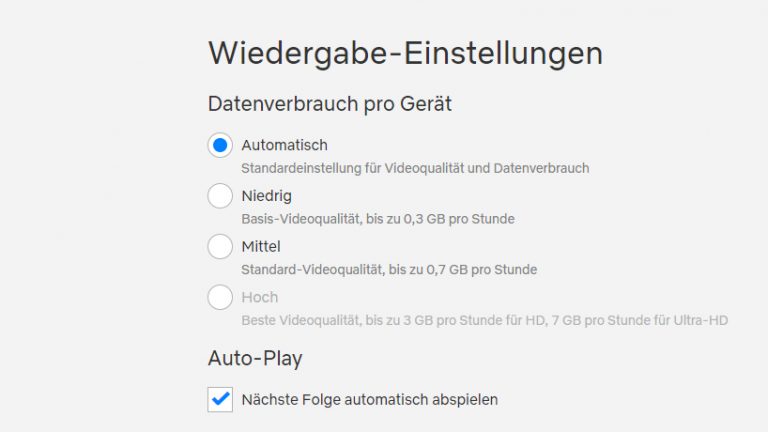Click the "Wiedergabe-Einstellungen" page heading
Image resolution: width=768 pixels, height=432 pixels.
point(405,52)
